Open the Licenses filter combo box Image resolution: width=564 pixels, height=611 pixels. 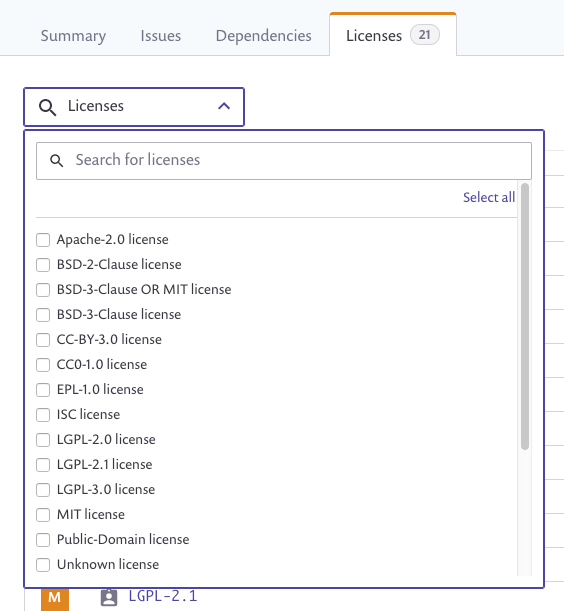coord(134,107)
